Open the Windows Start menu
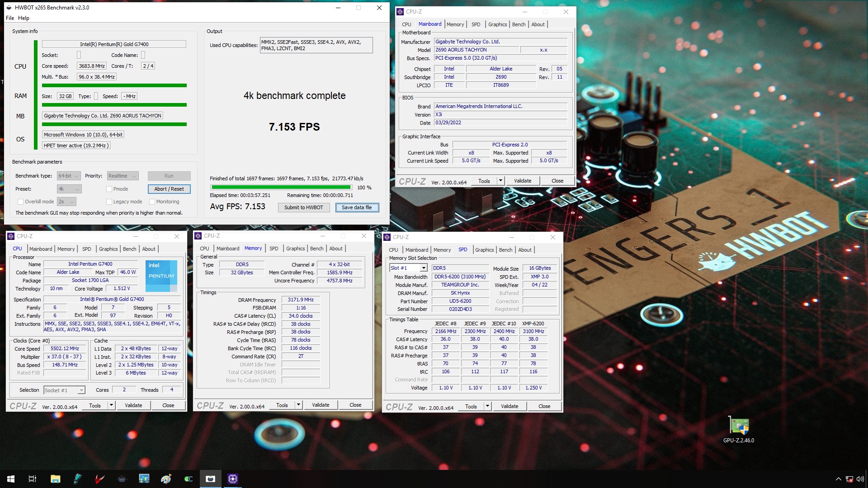The width and height of the screenshot is (868, 488). pyautogui.click(x=11, y=479)
